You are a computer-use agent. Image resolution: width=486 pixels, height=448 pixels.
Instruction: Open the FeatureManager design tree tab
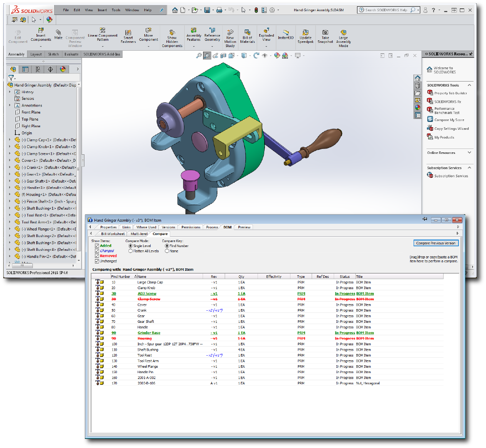coord(13,69)
